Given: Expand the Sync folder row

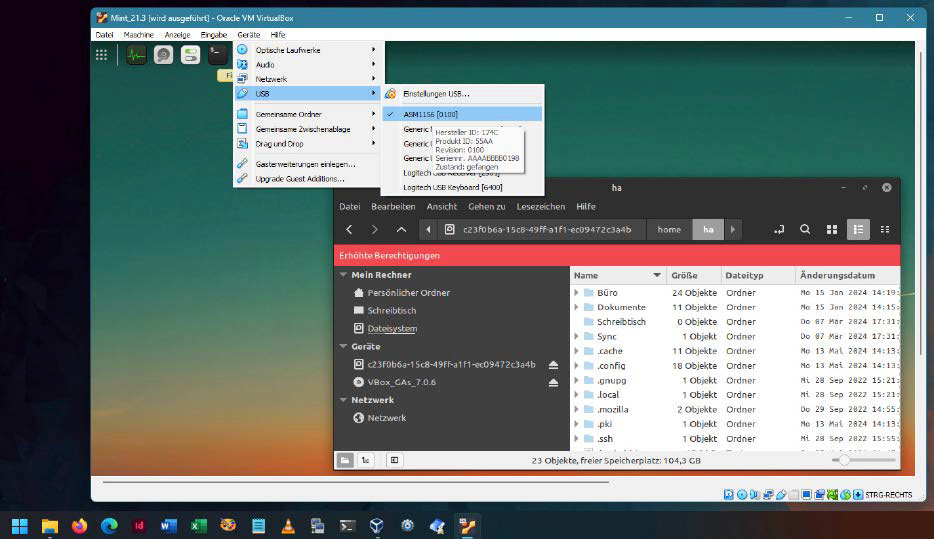Looking at the screenshot, I should pos(576,337).
